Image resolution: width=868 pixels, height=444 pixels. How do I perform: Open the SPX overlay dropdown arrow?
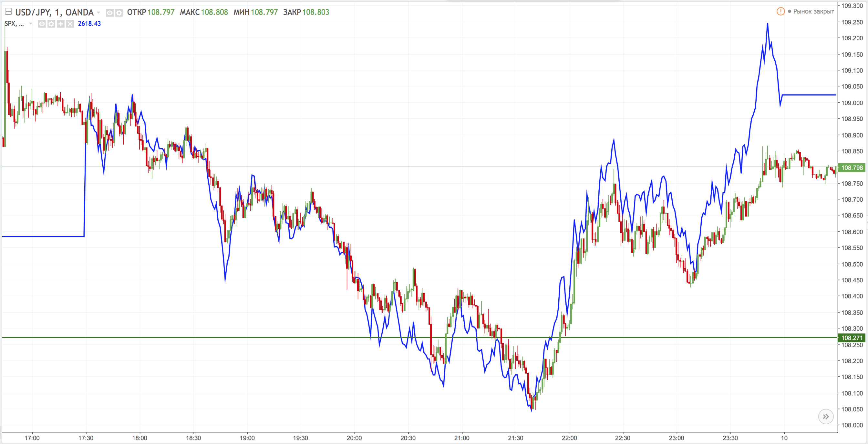[x=30, y=24]
